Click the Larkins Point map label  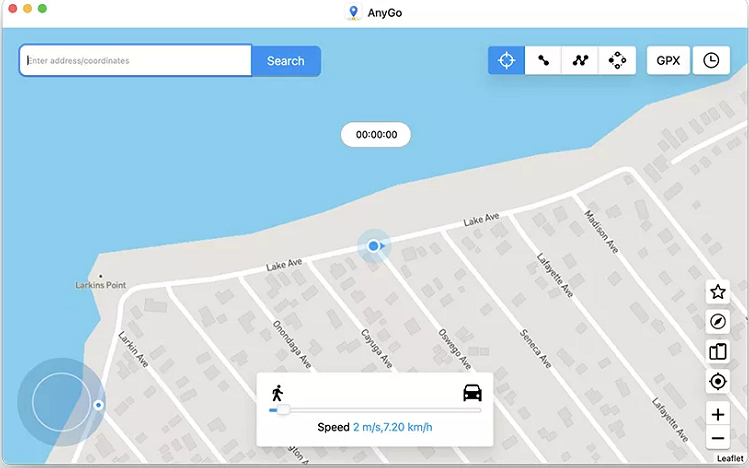(x=101, y=285)
